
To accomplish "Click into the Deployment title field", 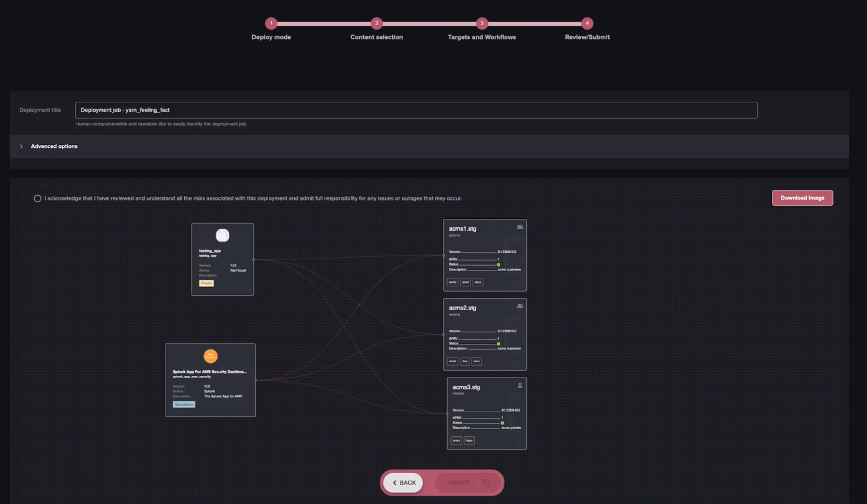I will 415,110.
